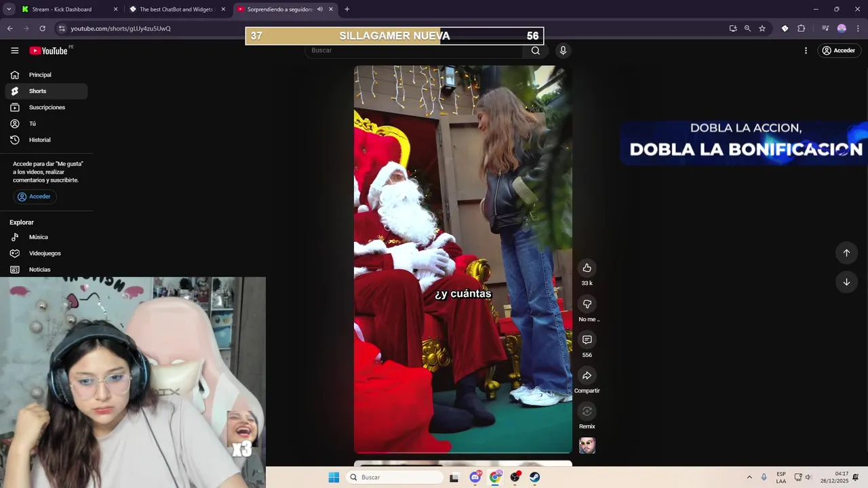Go forward in browser history
Screen dimensions: 868x488
click(26, 28)
